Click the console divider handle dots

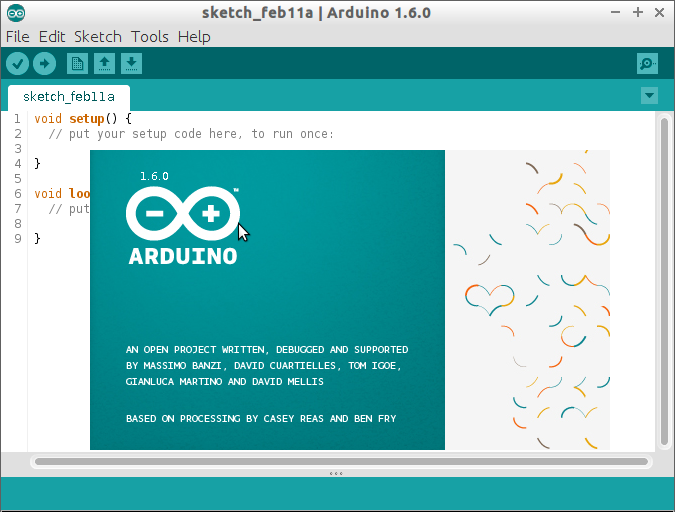click(x=336, y=473)
